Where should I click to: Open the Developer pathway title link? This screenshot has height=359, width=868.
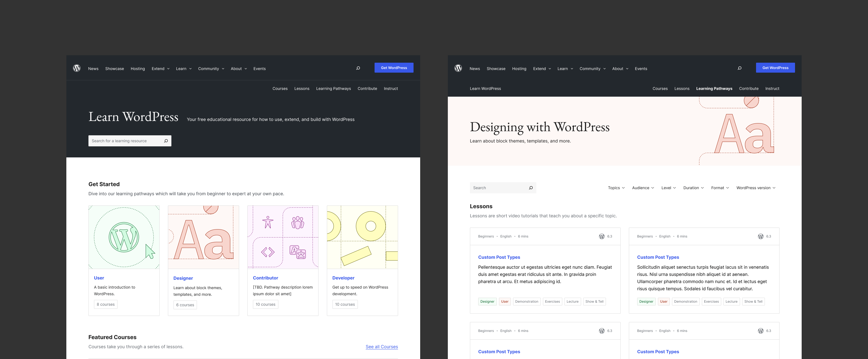click(343, 278)
